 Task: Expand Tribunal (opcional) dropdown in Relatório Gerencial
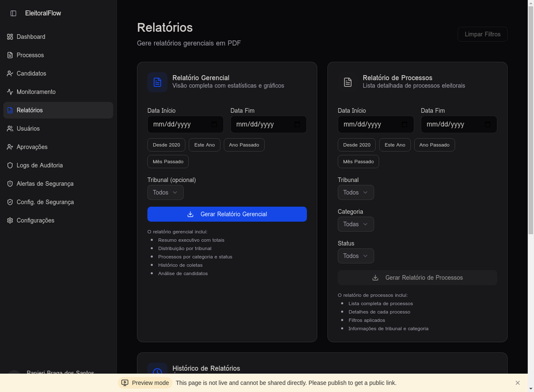click(x=165, y=192)
